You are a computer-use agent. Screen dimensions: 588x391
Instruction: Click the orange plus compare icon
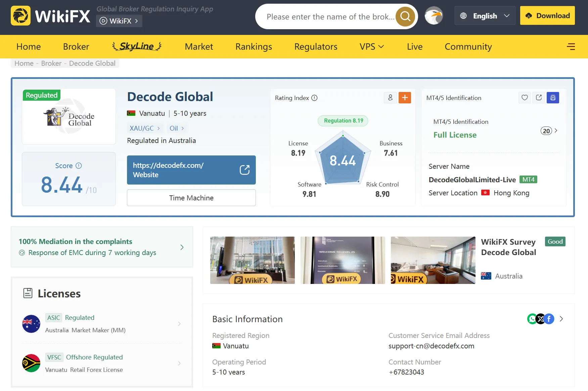pos(405,98)
